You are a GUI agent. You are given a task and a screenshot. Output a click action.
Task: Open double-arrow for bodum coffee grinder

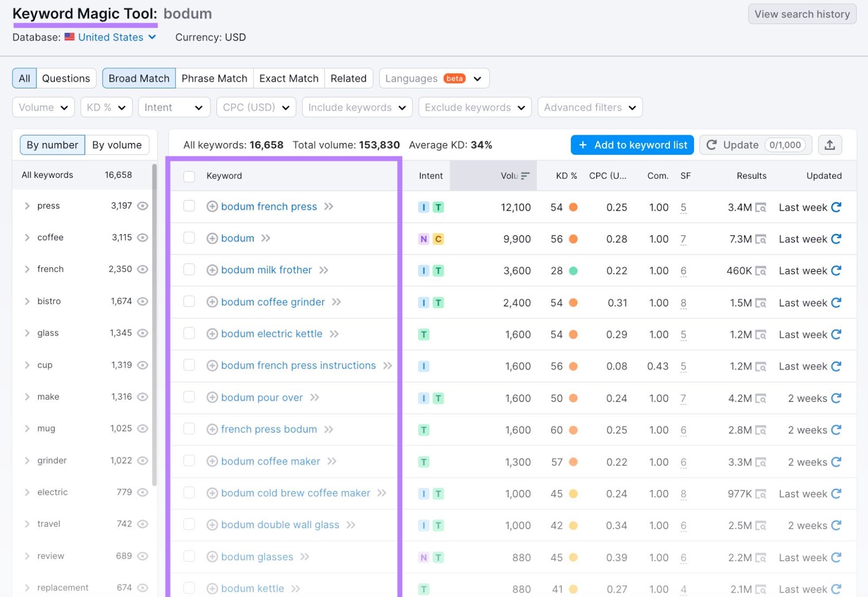(x=336, y=302)
